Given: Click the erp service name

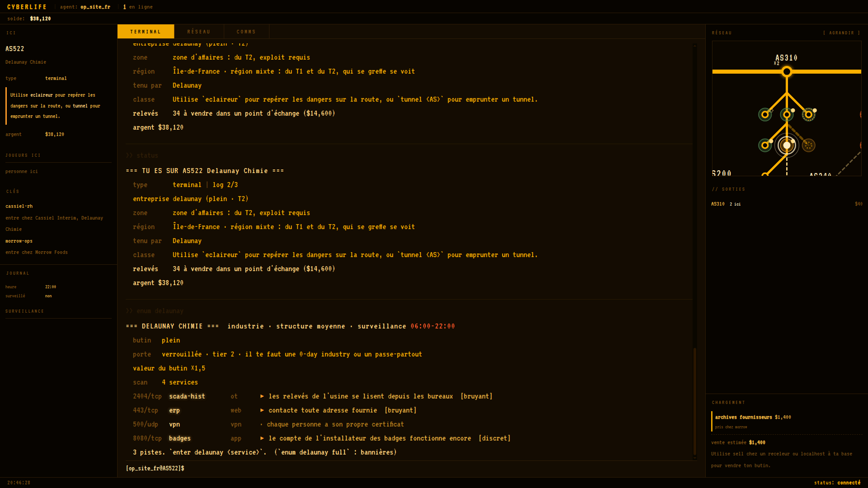Looking at the screenshot, I should tap(175, 410).
